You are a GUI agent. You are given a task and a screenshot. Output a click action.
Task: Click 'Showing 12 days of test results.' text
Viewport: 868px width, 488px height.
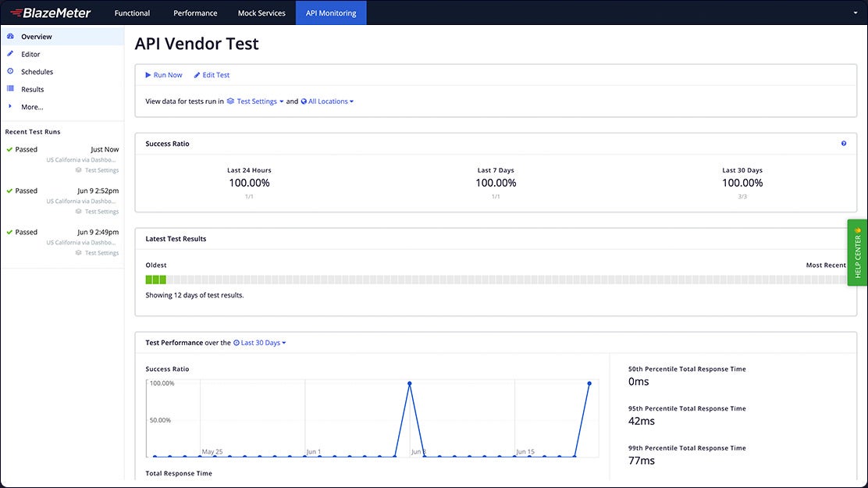194,295
